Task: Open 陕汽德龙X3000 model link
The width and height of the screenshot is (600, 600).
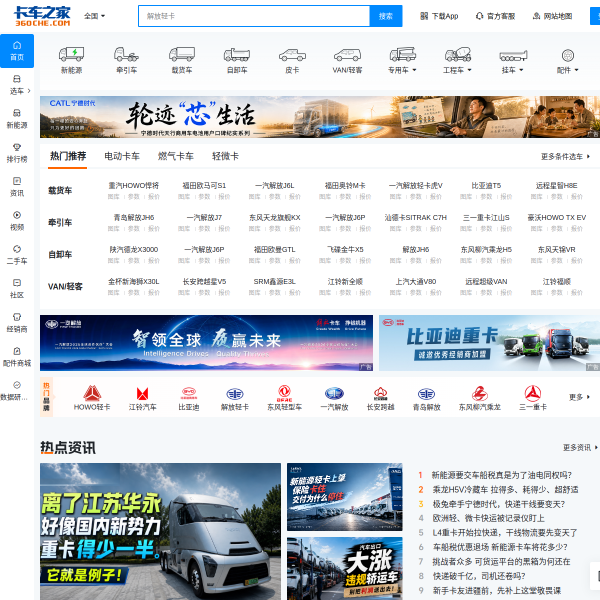Action: (x=134, y=249)
